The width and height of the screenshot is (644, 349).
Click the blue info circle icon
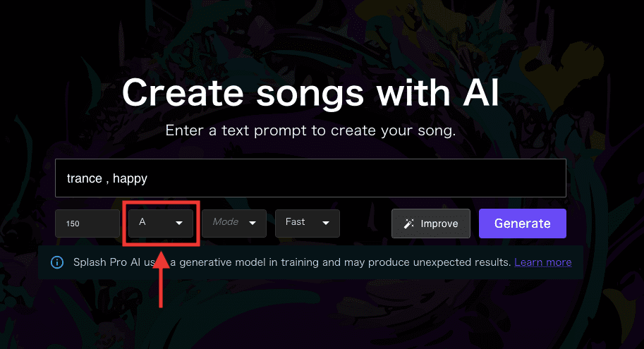(57, 262)
